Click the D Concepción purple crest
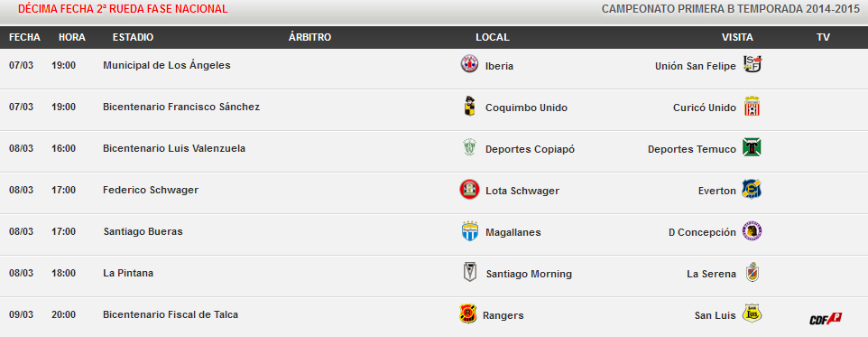 752,231
